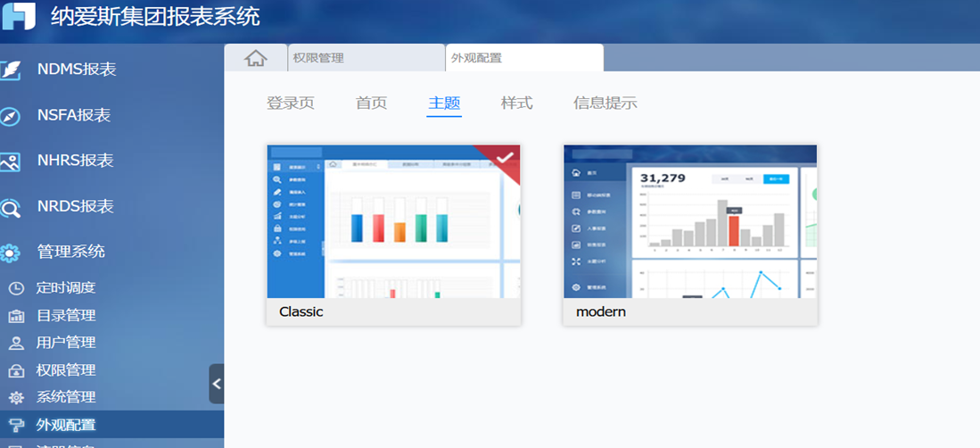Open the 信息提示 settings tab

coord(605,104)
